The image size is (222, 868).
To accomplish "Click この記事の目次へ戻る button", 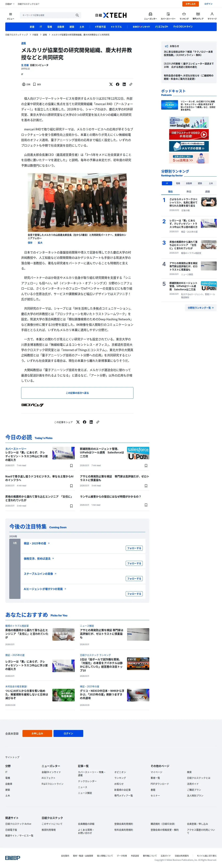I will (77, 393).
